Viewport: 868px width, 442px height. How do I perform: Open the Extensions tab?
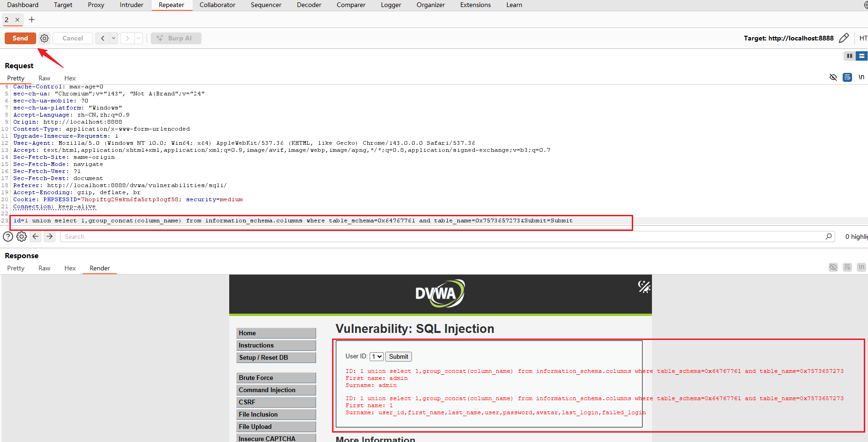pyautogui.click(x=475, y=5)
